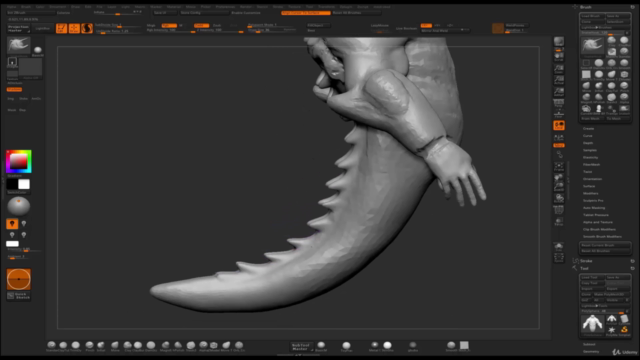The height and width of the screenshot is (360, 640).
Task: Click Make PolyMesh3D button
Action: (x=611, y=294)
